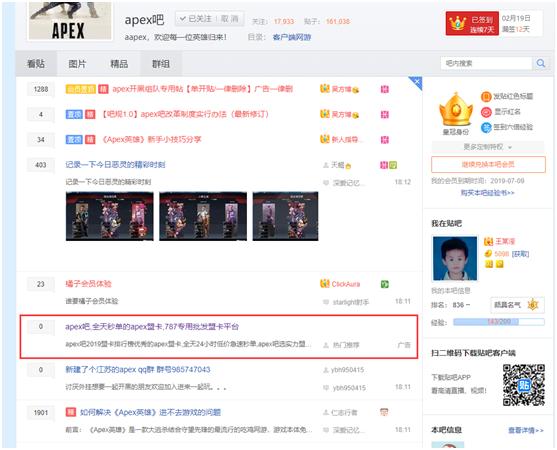Click crown icon next to username in 我在贴吧
The image size is (557, 450).
pyautogui.click(x=488, y=242)
